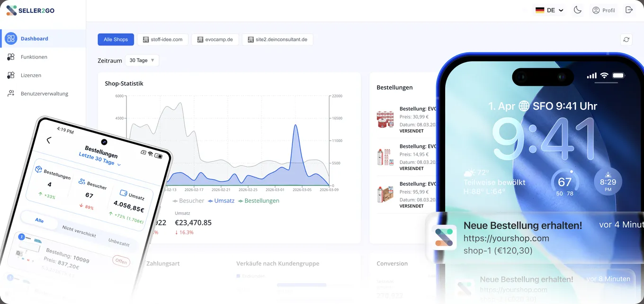
Task: Click the iPhone Wi-Fi status icon
Action: coord(604,75)
